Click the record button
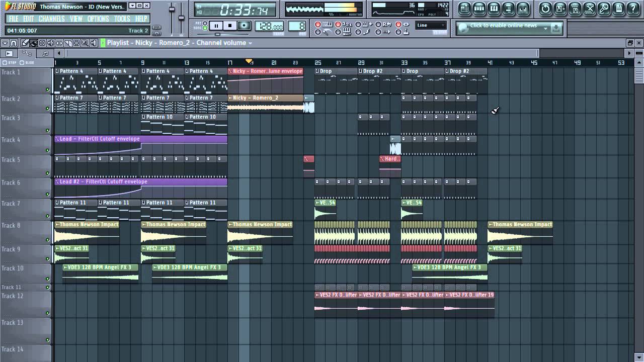This screenshot has height=362, width=644. (244, 26)
